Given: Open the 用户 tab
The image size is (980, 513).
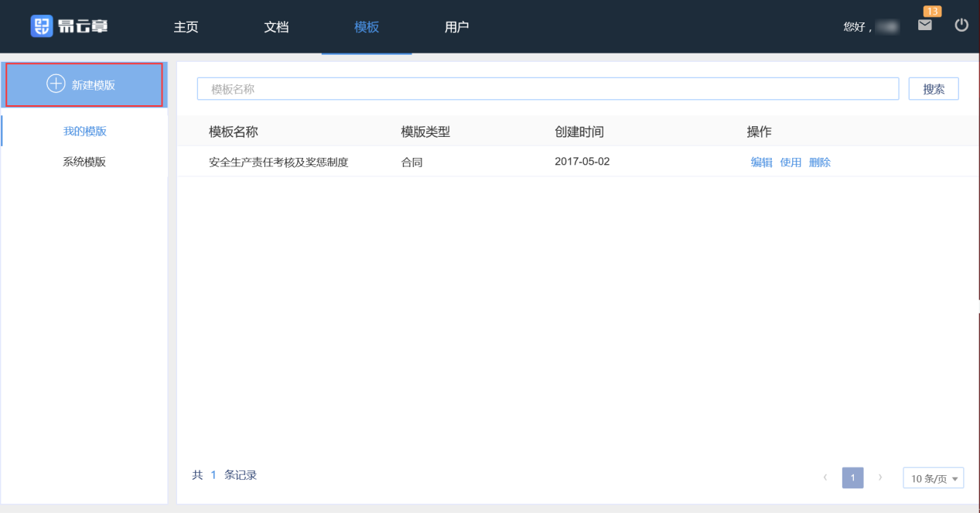Looking at the screenshot, I should pyautogui.click(x=457, y=27).
